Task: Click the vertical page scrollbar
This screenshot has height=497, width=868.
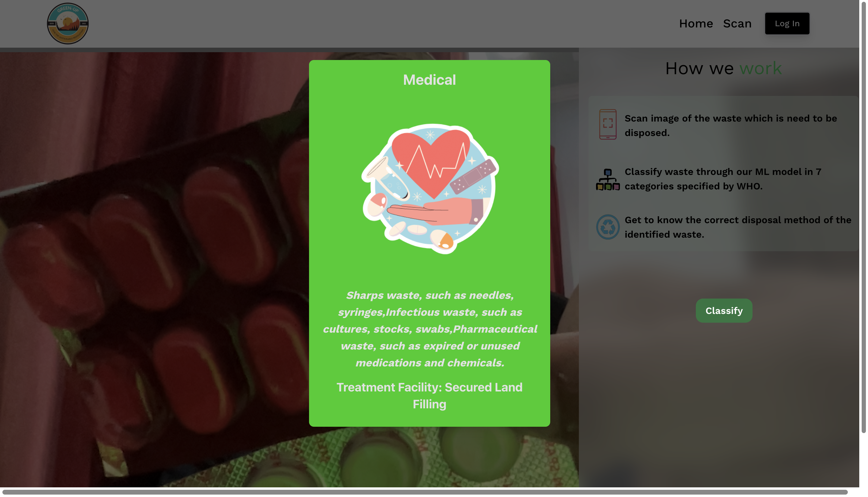Action: [863, 217]
